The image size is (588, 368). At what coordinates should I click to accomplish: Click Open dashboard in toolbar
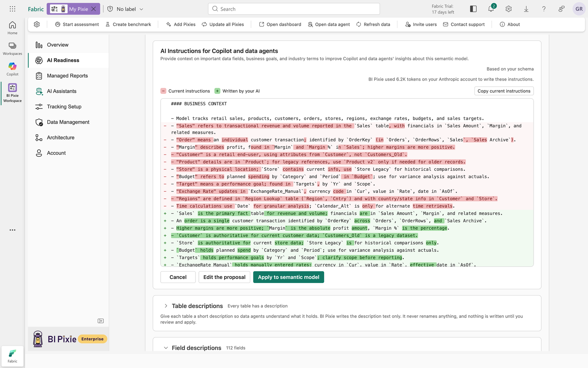(280, 24)
